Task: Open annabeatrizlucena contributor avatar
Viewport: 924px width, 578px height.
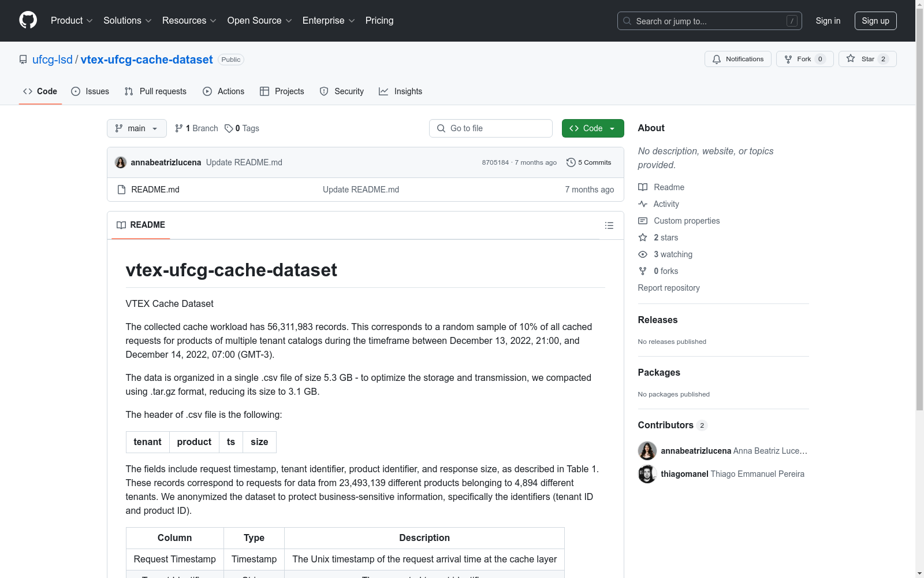Action: 647,451
